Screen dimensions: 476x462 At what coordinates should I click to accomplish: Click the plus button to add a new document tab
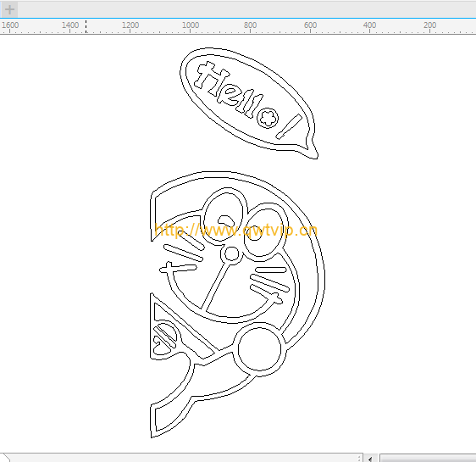(x=9, y=9)
